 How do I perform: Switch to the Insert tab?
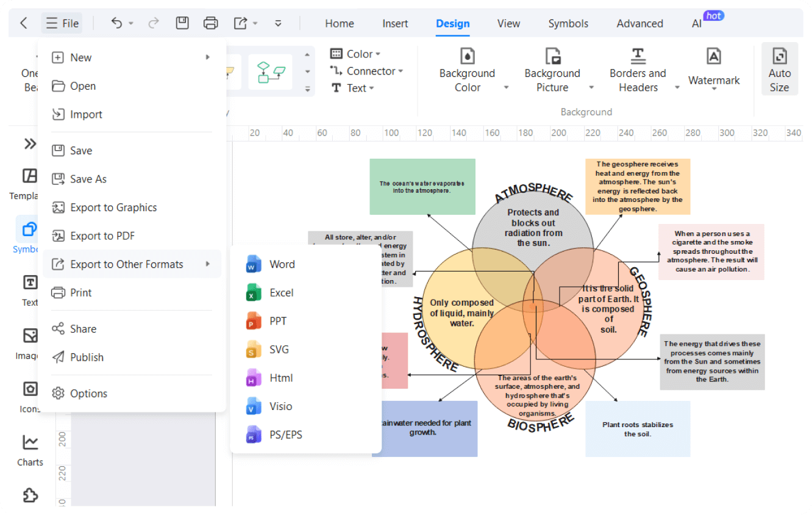click(x=395, y=24)
